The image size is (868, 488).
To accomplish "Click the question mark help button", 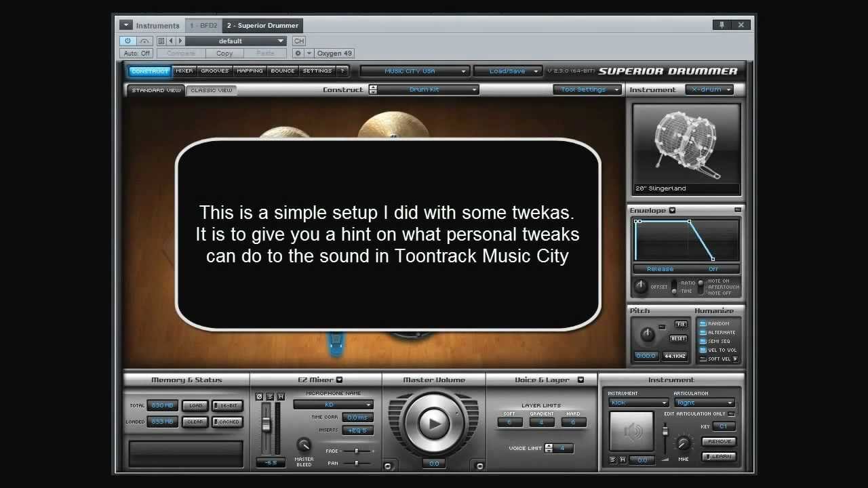I will (342, 70).
